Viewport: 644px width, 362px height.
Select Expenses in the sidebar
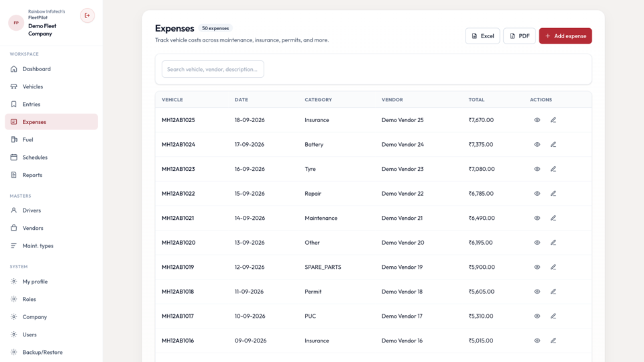52,122
